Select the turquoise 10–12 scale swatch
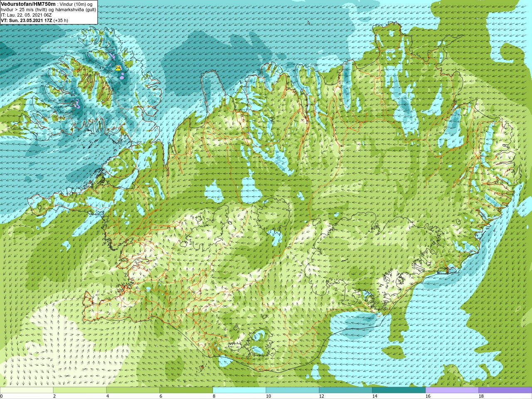Screen dimensions: 532x399 [293, 390]
